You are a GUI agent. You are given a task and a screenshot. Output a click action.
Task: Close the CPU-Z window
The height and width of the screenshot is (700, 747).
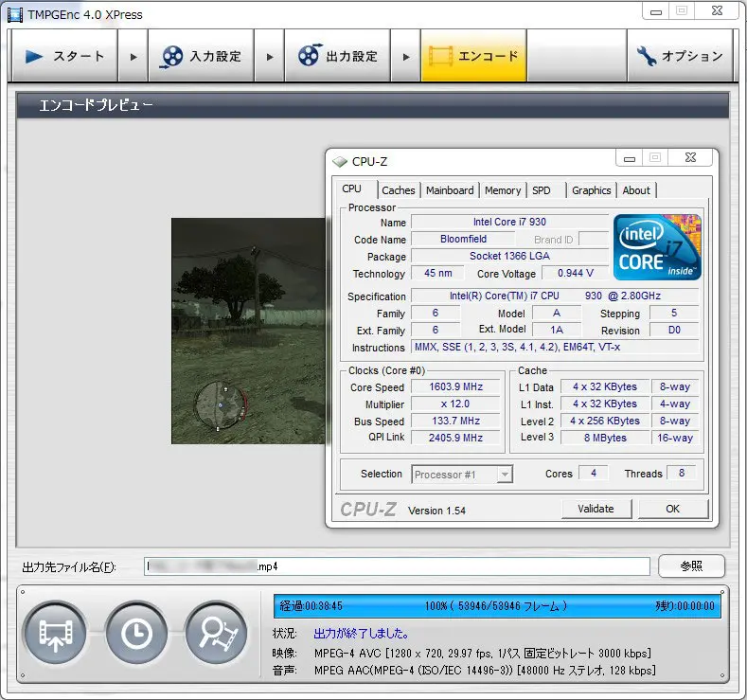click(x=690, y=158)
